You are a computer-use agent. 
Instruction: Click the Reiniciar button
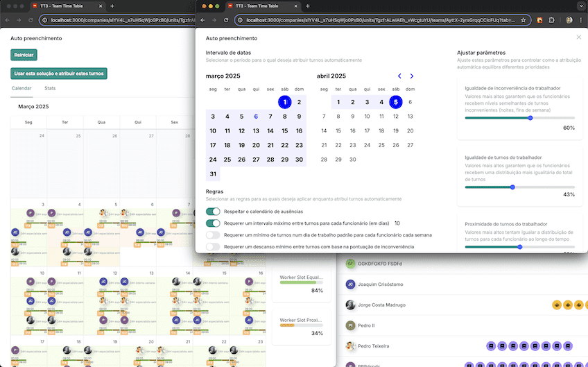point(24,55)
